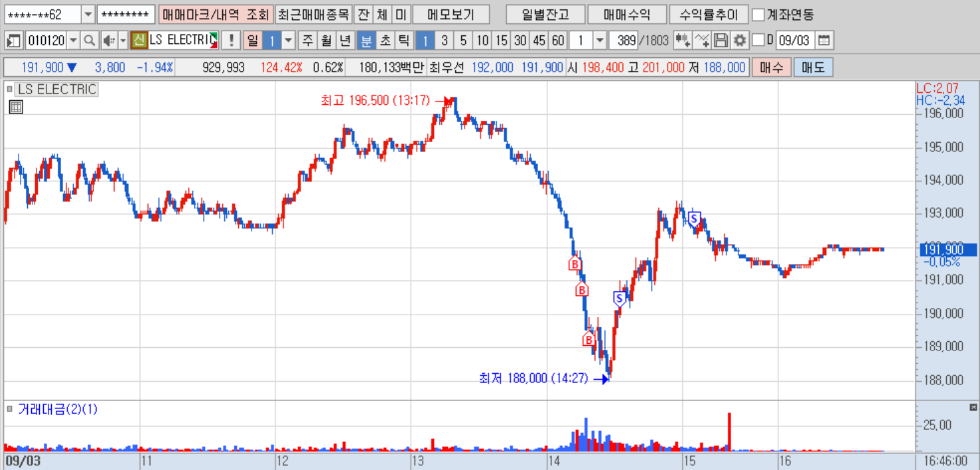Viewport: 980px width, 470px height.
Task: Enable the 계좌연동 checkbox
Action: (x=758, y=15)
